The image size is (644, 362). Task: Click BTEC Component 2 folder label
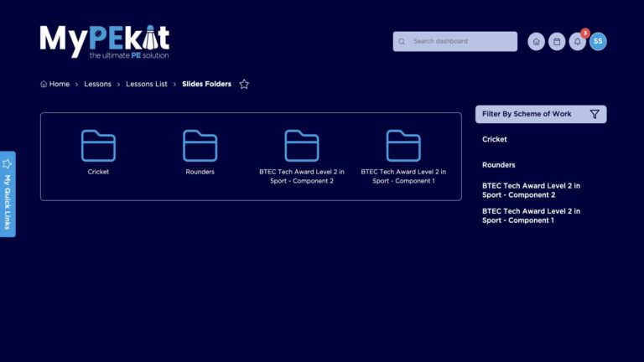point(302,177)
